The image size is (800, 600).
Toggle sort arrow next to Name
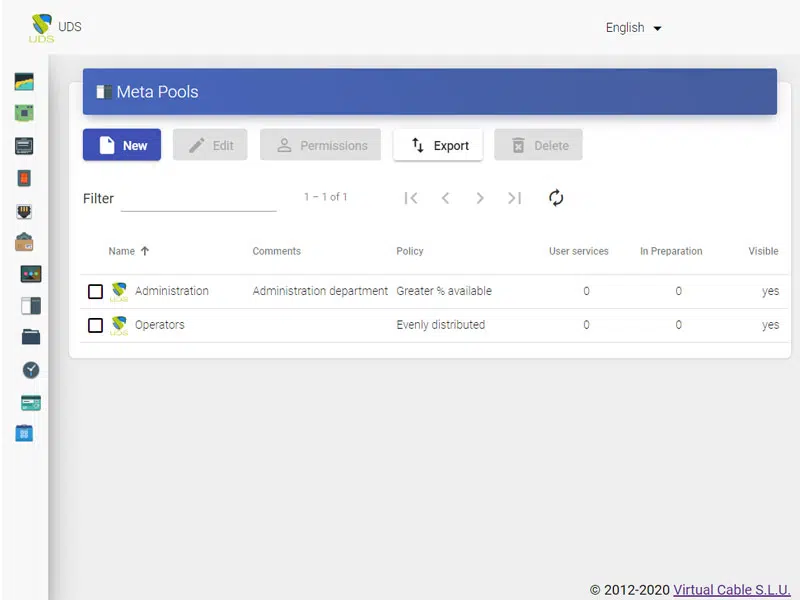click(145, 251)
